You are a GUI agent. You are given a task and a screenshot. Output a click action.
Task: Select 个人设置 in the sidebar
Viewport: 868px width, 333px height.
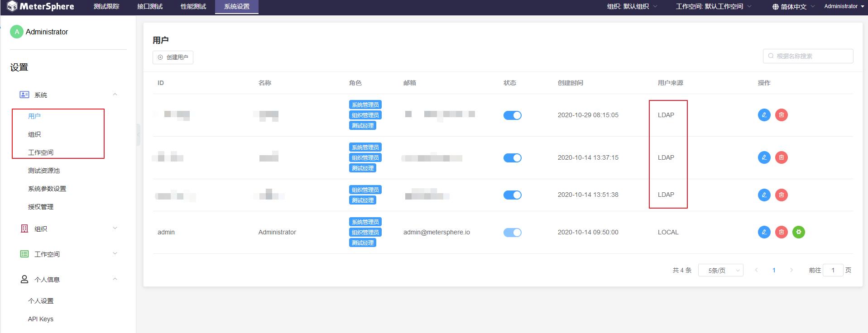tap(41, 301)
